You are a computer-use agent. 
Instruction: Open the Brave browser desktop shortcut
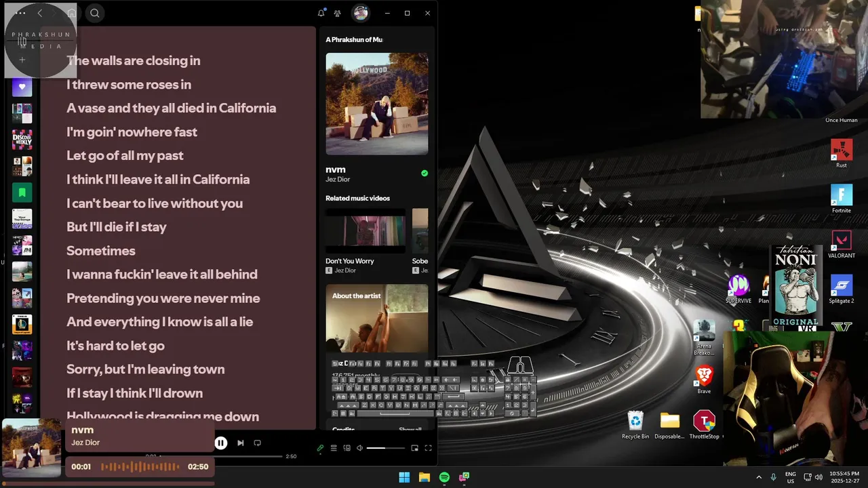tap(704, 380)
